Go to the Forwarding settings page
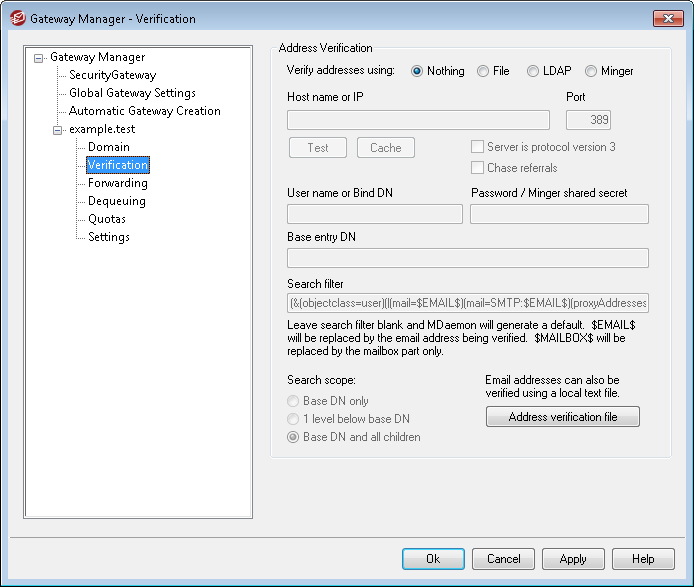This screenshot has width=694, height=587. (117, 183)
